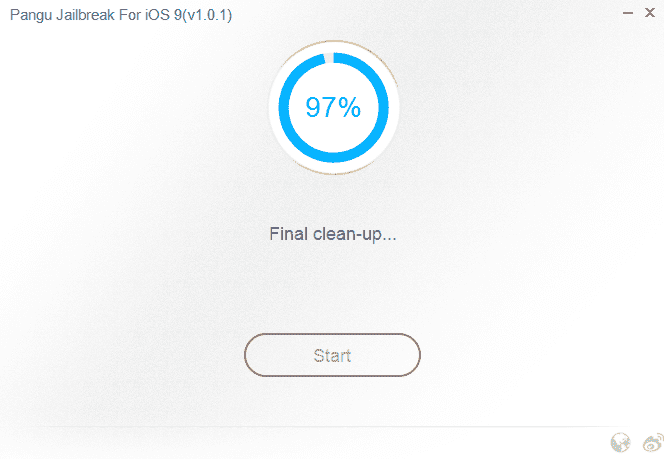Click the unfilled gap in the progress ring

tap(329, 58)
